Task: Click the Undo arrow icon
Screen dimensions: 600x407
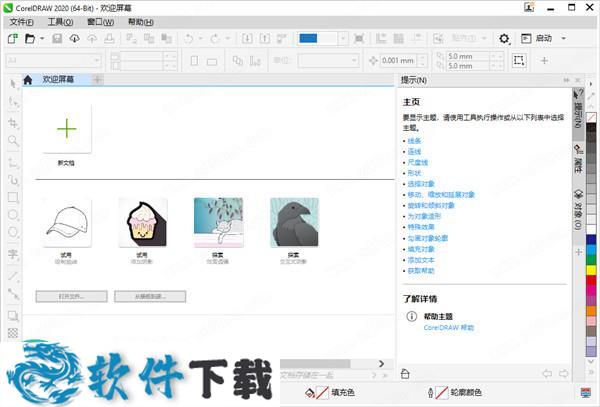Action: [189, 39]
